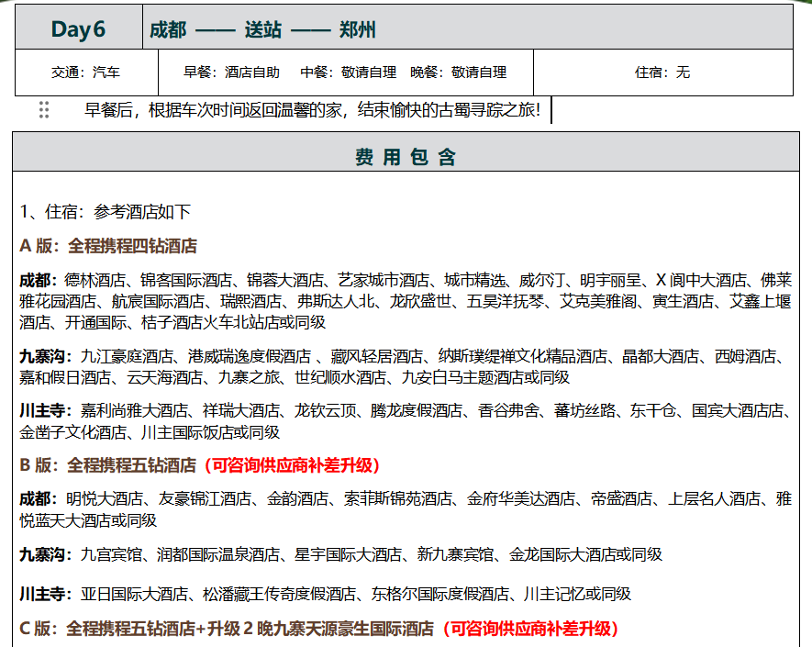Click 索菲斯锦苑酒店 text

coord(397,499)
